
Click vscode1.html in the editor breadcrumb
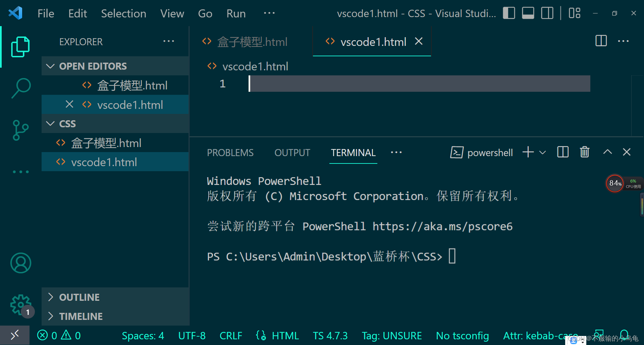coord(255,66)
